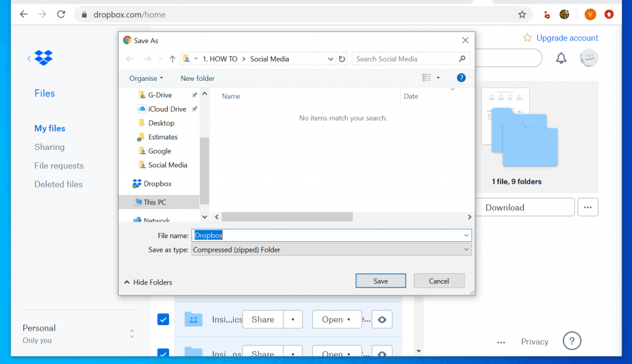Uncheck the Insi...ics folder checkbox
Screen dimensions: 632x364
coord(163,319)
